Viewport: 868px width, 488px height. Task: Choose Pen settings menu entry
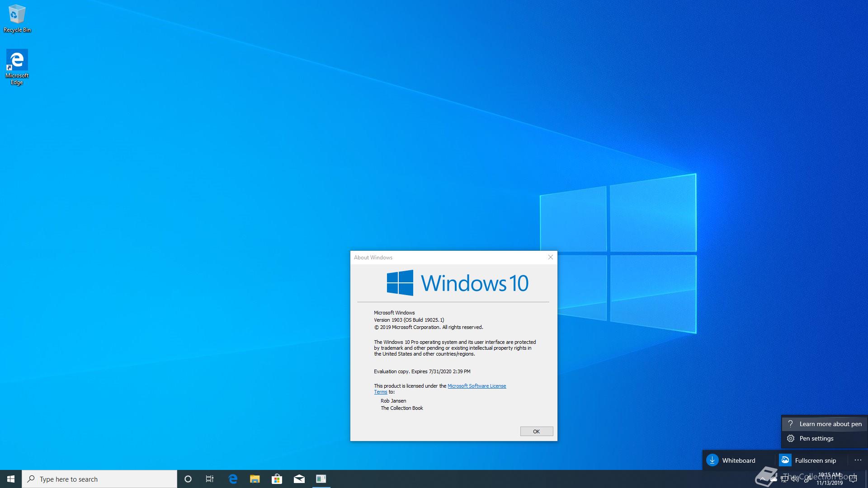825,438
